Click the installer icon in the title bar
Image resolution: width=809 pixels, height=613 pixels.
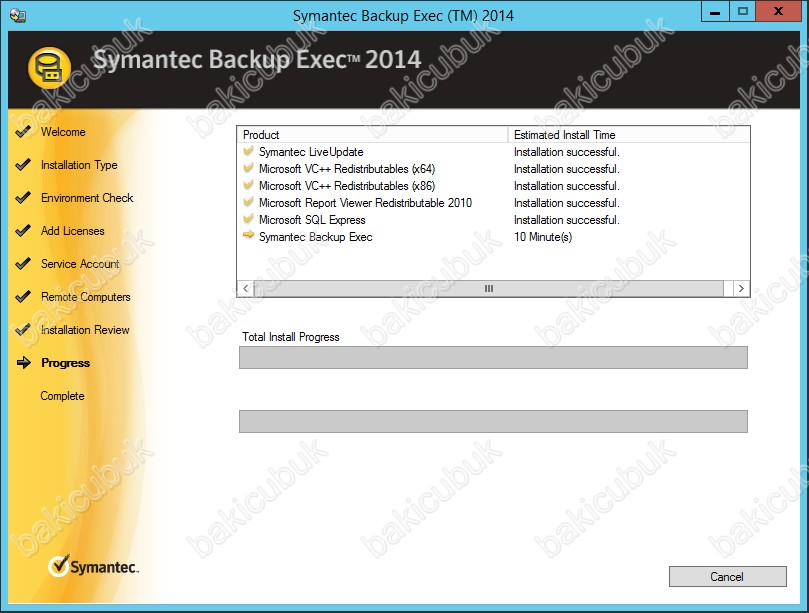pyautogui.click(x=18, y=15)
